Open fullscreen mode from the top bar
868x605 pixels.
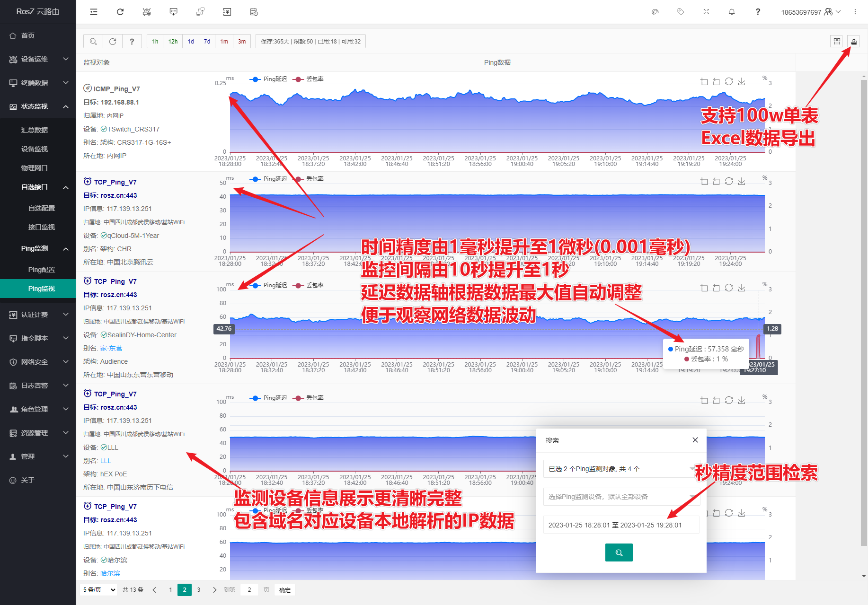(x=706, y=11)
